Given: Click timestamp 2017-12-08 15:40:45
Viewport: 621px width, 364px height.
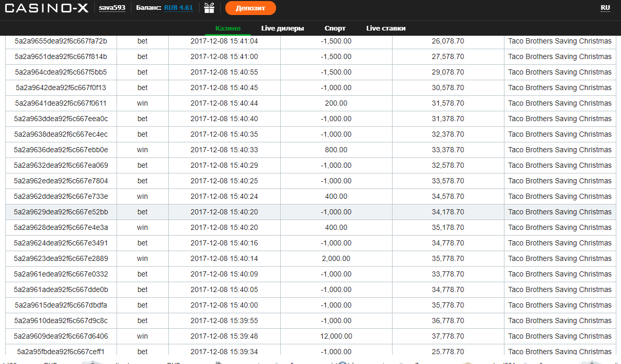Looking at the screenshot, I should pyautogui.click(x=224, y=88).
